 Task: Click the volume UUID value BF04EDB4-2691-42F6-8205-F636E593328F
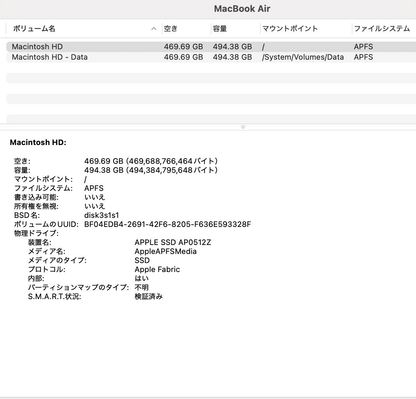167,224
